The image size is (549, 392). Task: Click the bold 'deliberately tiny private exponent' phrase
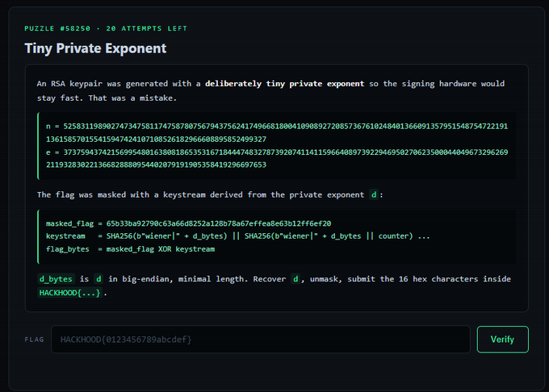[x=284, y=84]
